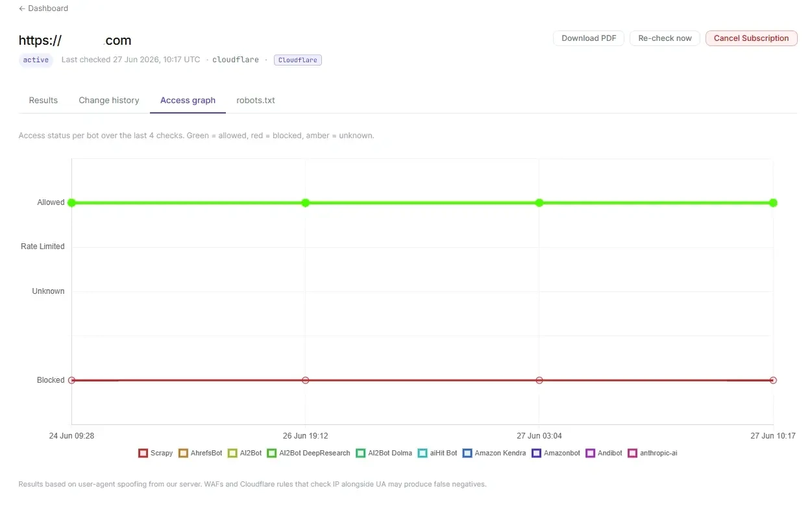Screen dimensions: 812x519
Task: Toggle AI2Bot DeepResearch legend box
Action: (271, 453)
